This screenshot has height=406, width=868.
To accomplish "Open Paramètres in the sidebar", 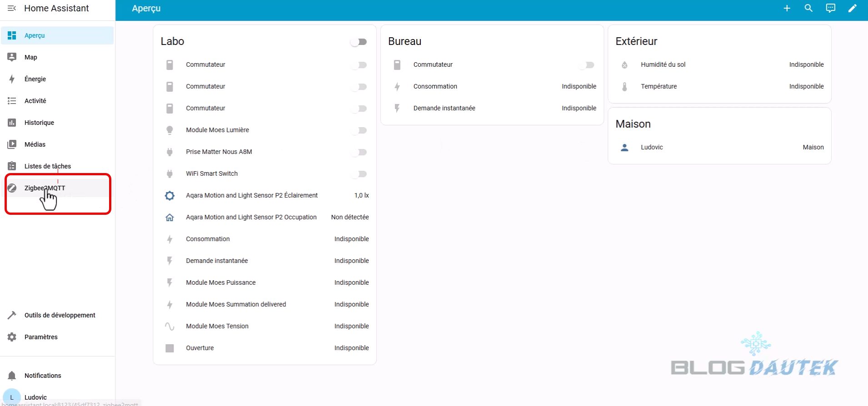I will [41, 337].
